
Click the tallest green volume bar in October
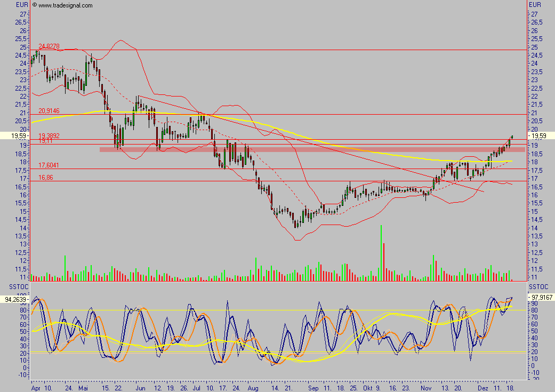381,253
